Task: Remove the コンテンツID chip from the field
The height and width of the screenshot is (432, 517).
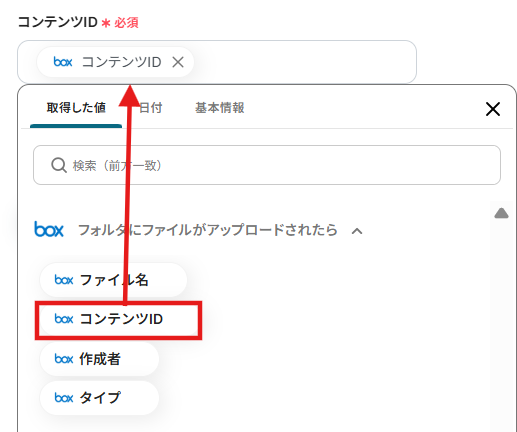Action: point(178,62)
